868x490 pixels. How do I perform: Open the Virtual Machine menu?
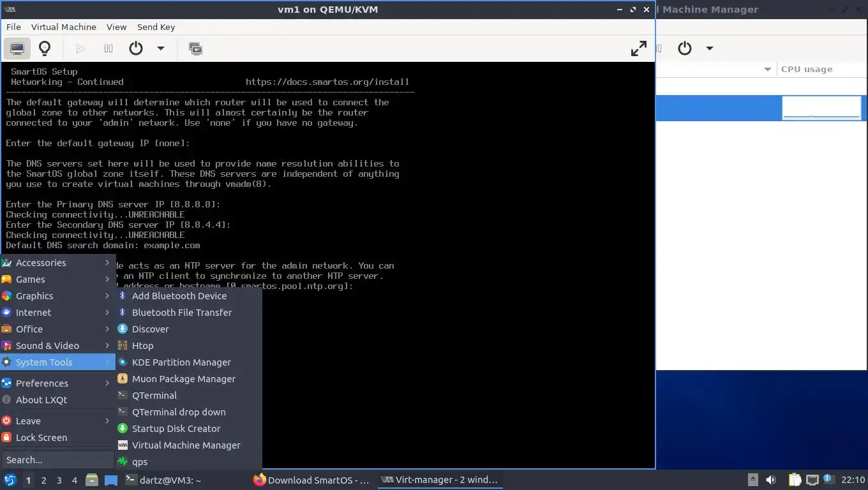64,27
